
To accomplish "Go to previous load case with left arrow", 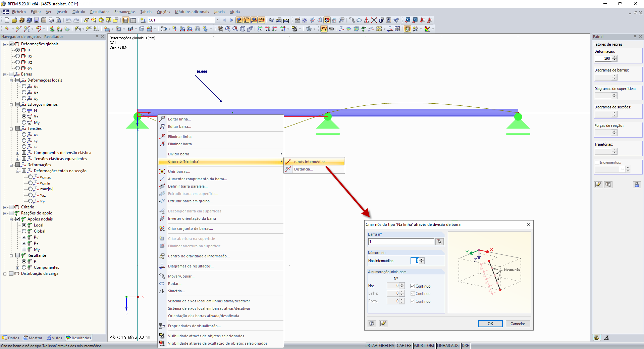I will [224, 20].
